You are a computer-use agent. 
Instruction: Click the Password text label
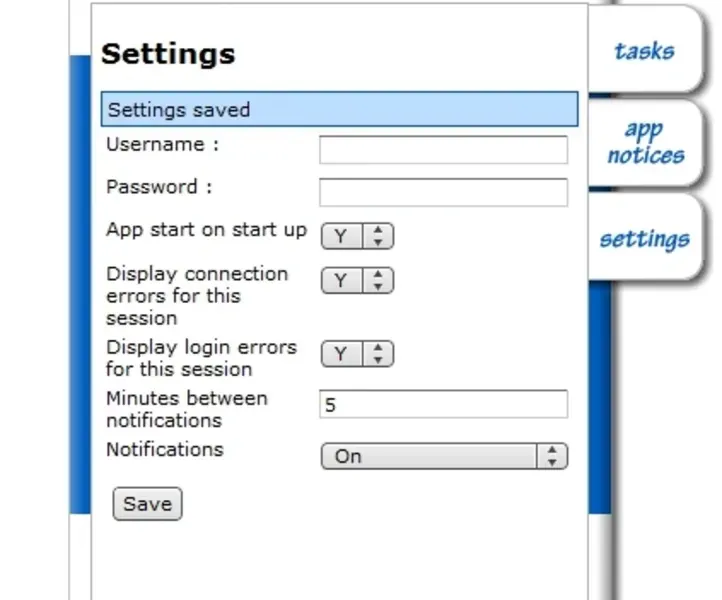coord(159,187)
